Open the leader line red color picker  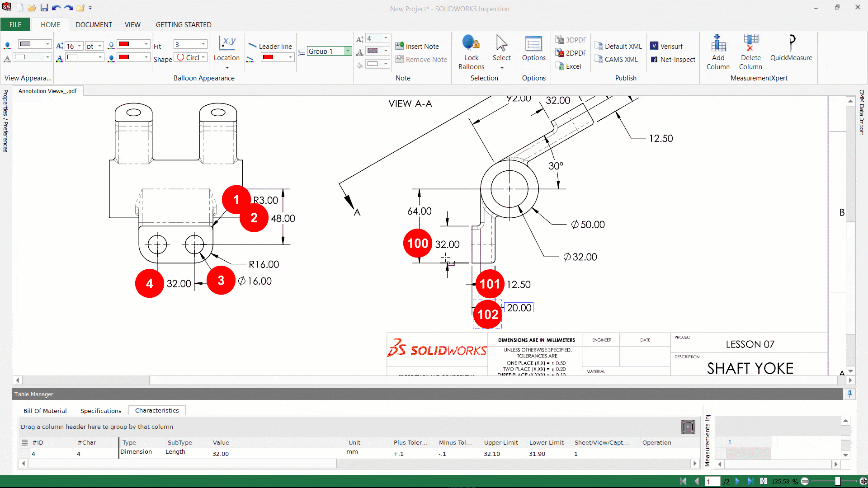pos(278,57)
